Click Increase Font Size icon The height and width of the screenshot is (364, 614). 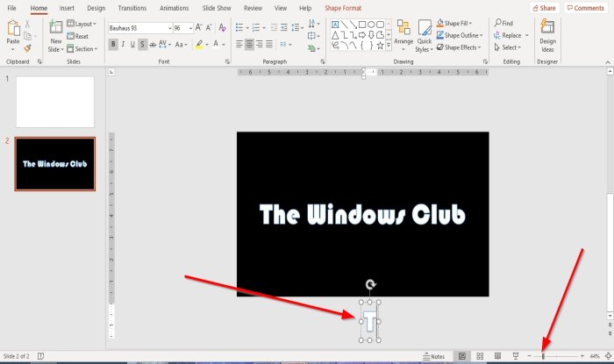coord(199,27)
